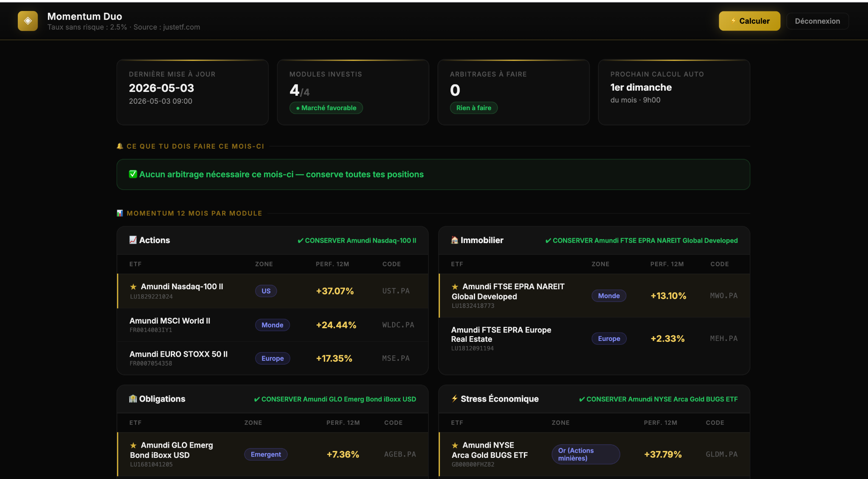The image size is (868, 479).
Task: Click the bar chart icon beside Momentum 12 mois
Action: click(120, 213)
